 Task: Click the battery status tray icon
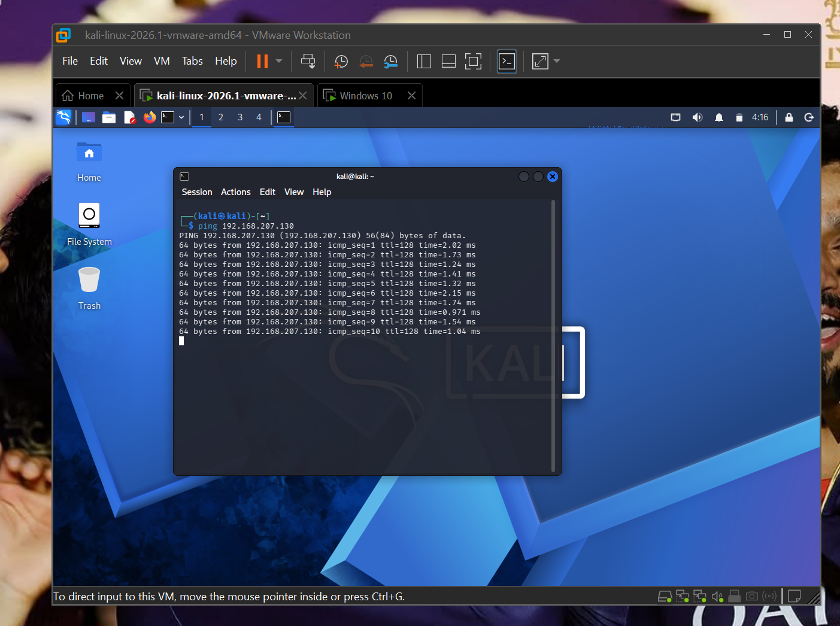(739, 117)
